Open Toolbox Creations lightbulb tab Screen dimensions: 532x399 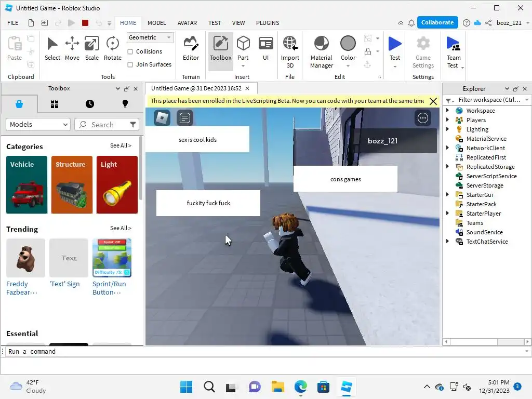[125, 104]
